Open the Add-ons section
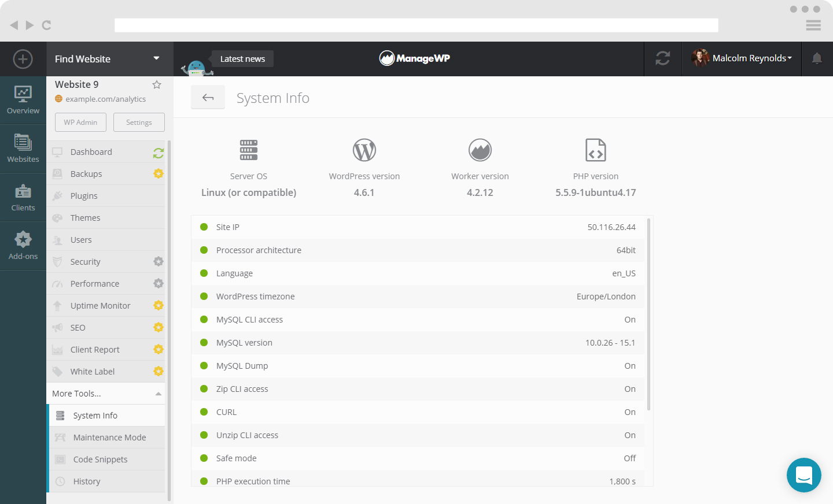The width and height of the screenshot is (833, 504). [x=23, y=246]
